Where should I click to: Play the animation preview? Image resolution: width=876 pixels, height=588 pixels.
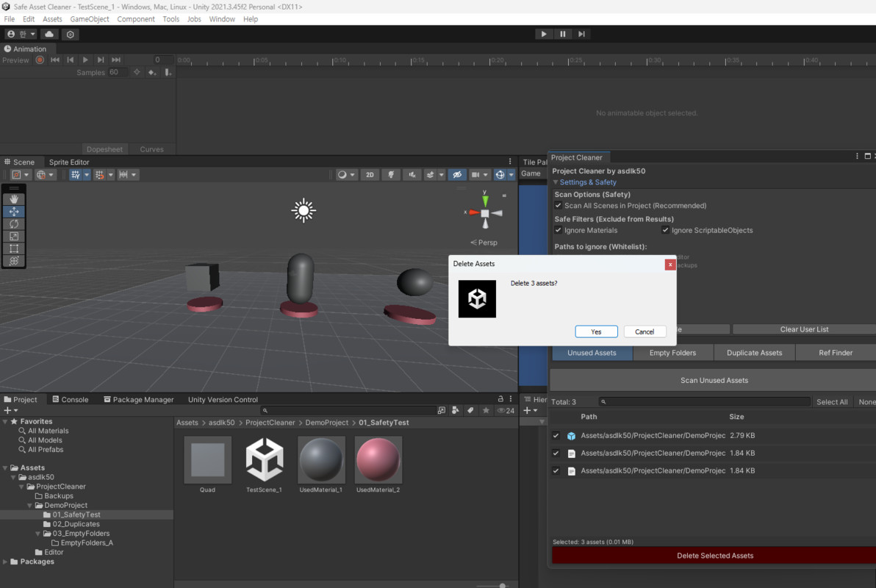[x=85, y=60]
